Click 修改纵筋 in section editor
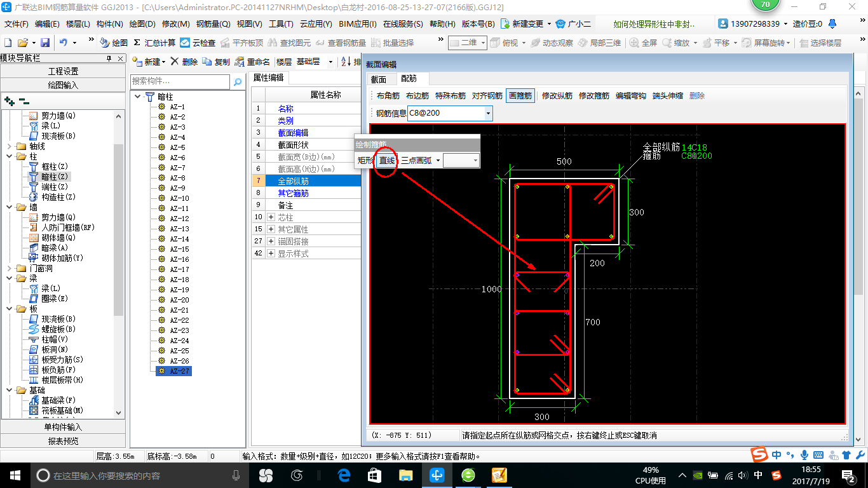This screenshot has width=868, height=488. point(557,96)
